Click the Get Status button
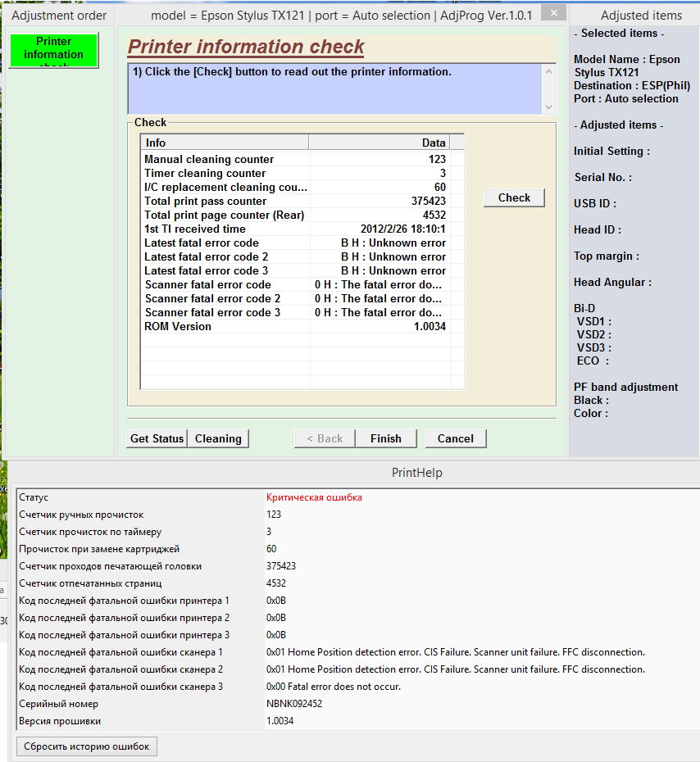The image size is (700, 762). pyautogui.click(x=157, y=438)
